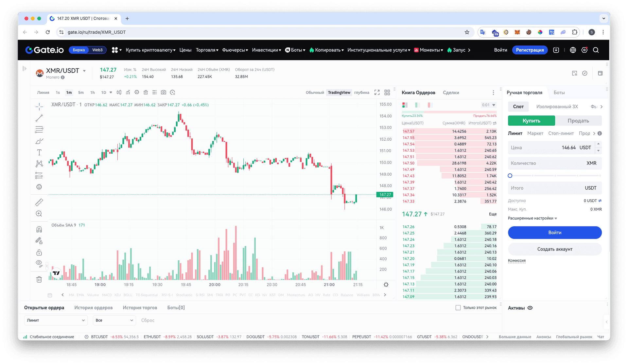Increase price with the stepper up arrow
The image size is (628, 364).
pos(599,144)
